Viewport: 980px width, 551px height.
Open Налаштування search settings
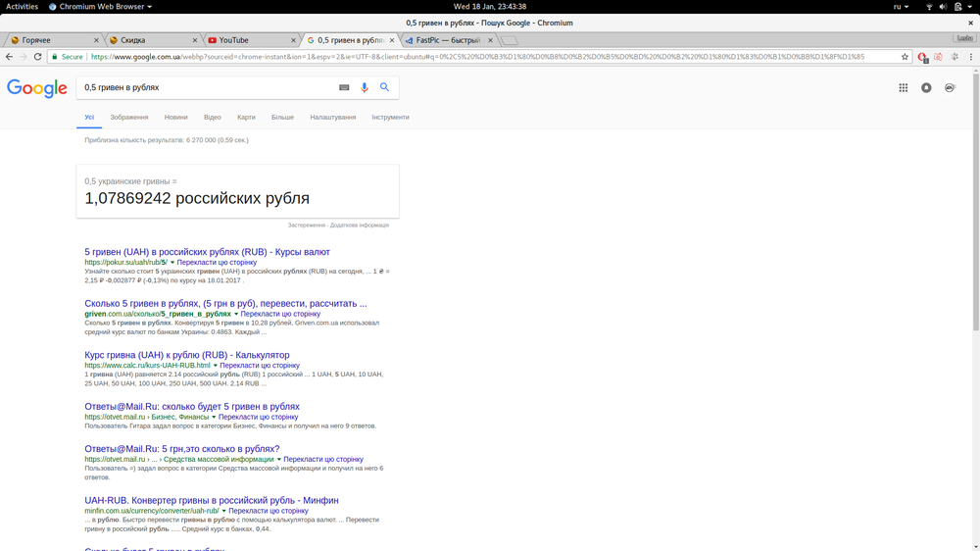(x=332, y=117)
